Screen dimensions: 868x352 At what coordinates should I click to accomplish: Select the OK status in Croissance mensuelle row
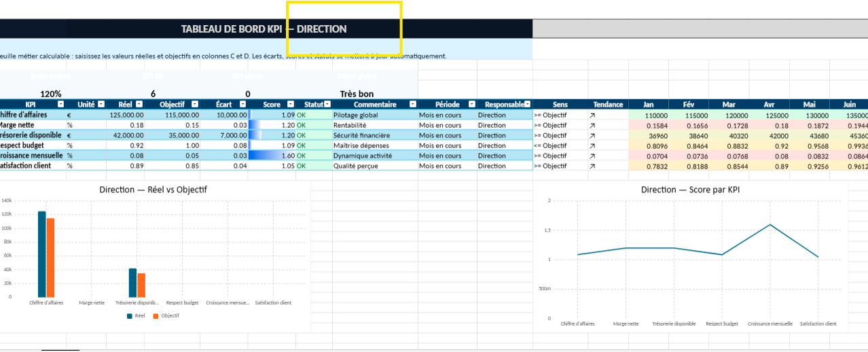314,156
